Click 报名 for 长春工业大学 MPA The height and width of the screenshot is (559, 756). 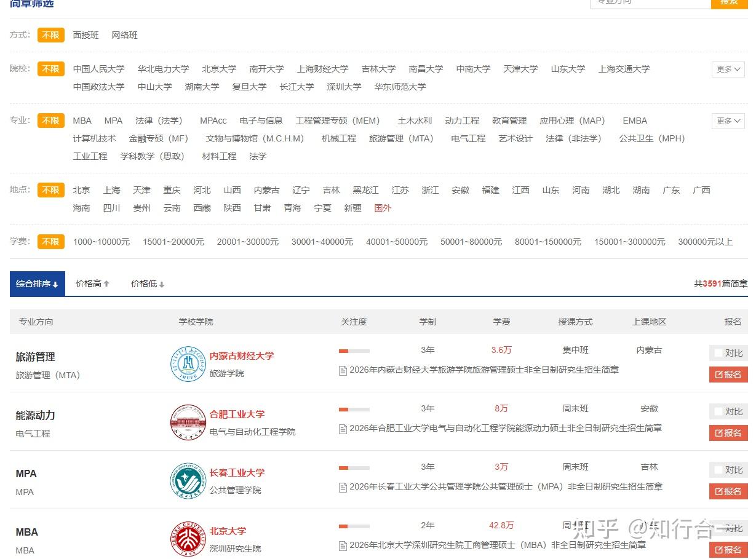tap(728, 491)
